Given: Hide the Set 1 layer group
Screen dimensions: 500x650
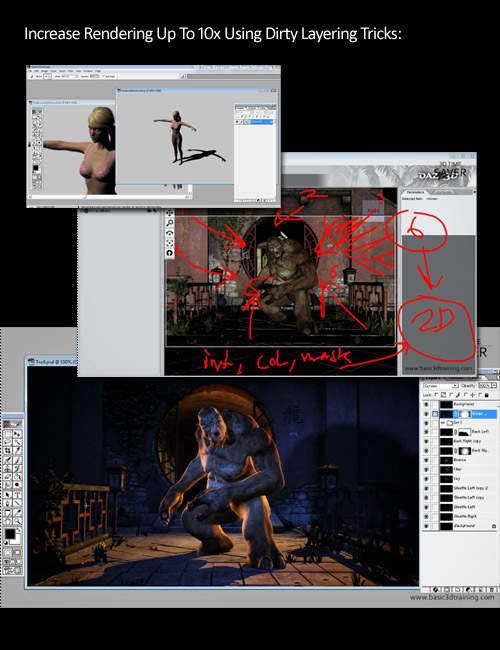Looking at the screenshot, I should [x=426, y=423].
